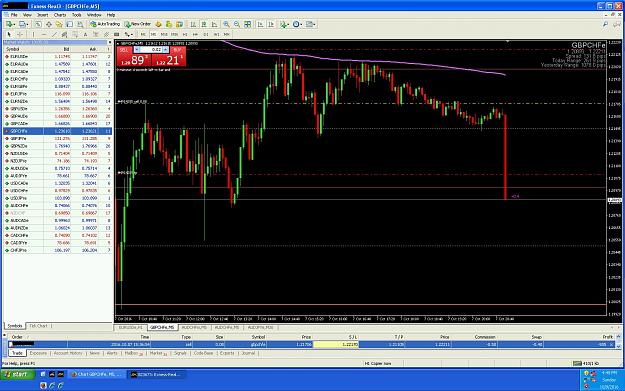
Task: Switch timeframe to M30
Action: [x=174, y=35]
